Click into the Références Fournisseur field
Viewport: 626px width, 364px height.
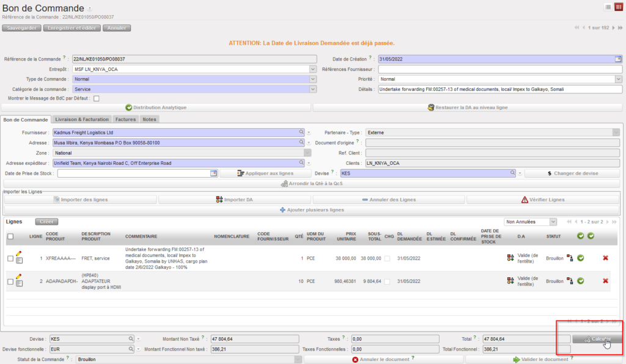coord(499,69)
